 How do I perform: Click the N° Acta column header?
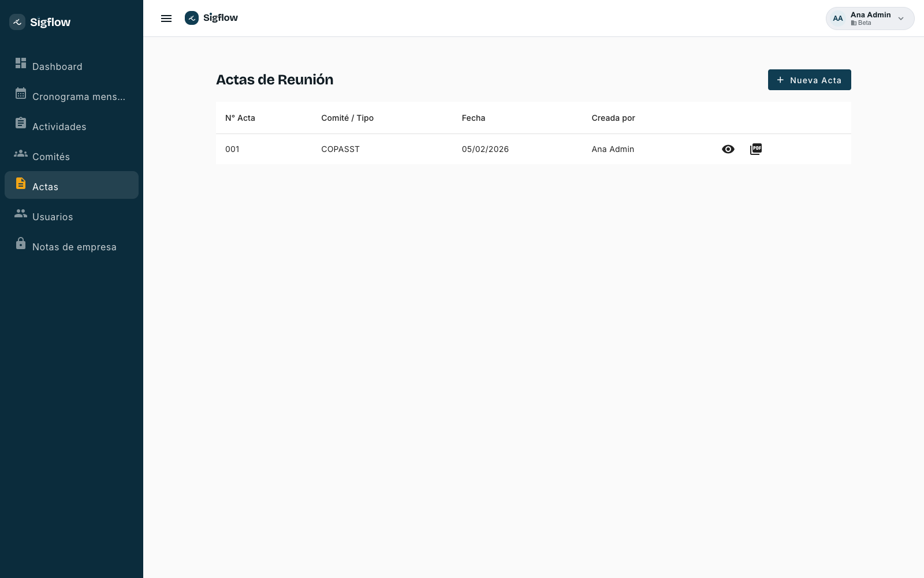tap(240, 118)
